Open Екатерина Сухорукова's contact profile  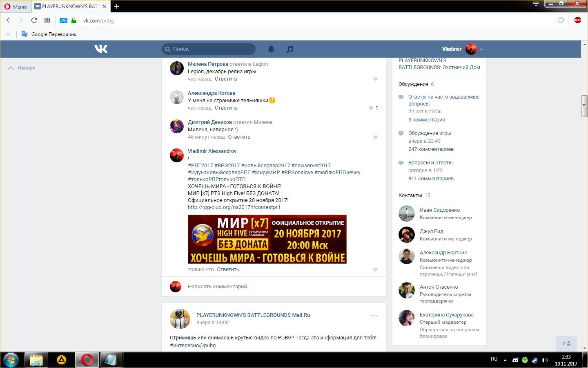point(447,315)
